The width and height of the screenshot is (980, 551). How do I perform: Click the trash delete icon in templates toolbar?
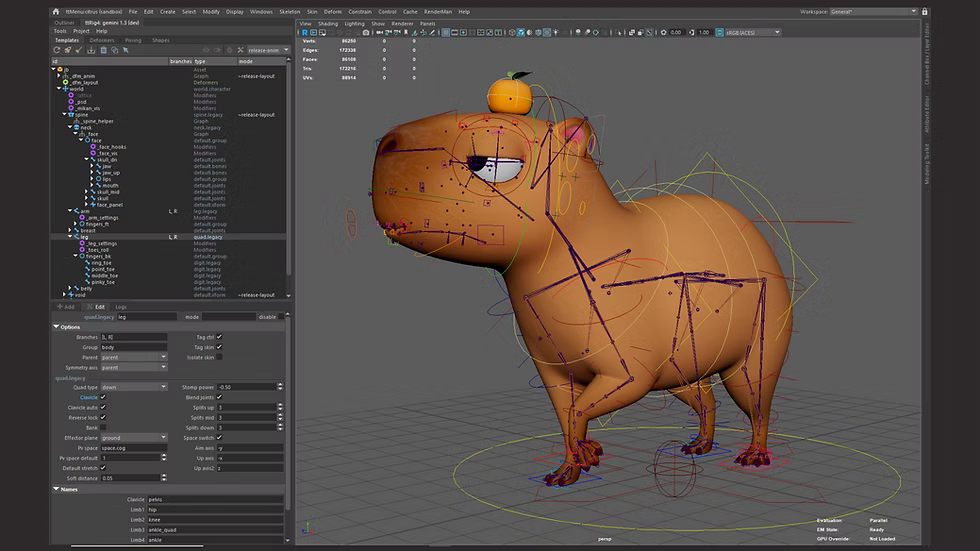click(x=104, y=49)
